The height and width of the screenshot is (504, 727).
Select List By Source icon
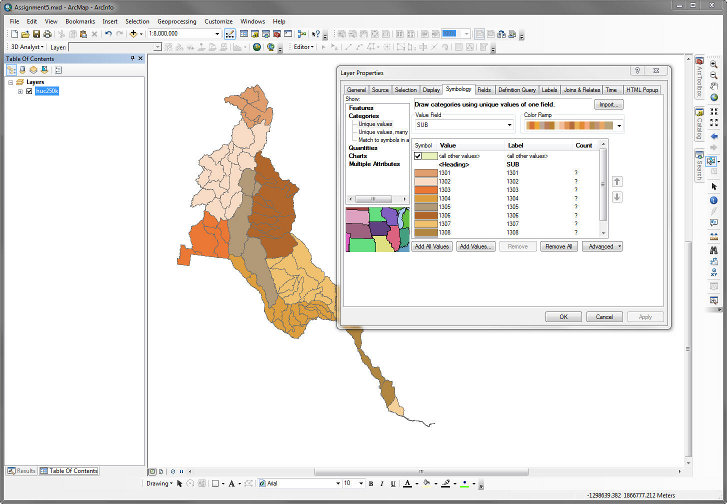[x=22, y=70]
